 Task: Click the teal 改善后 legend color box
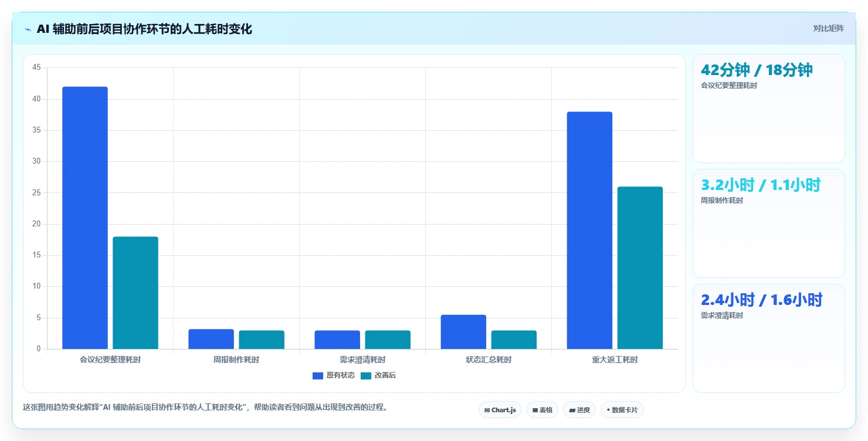coord(366,376)
